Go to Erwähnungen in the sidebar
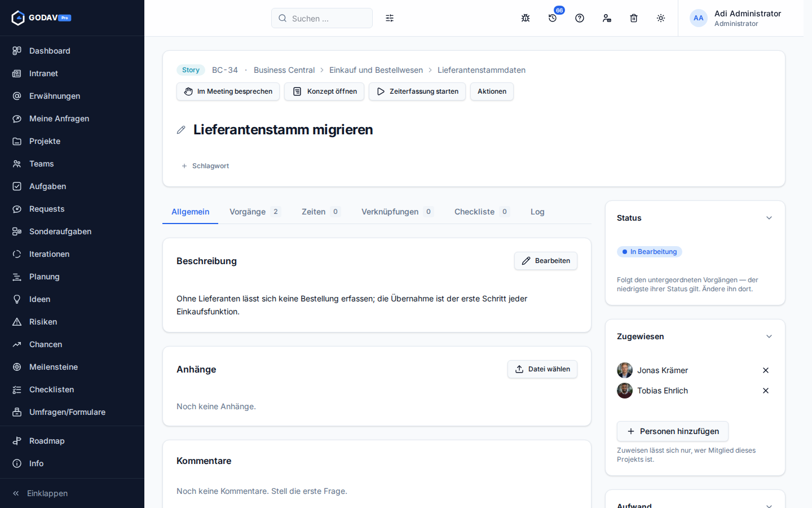This screenshot has height=508, width=812. (x=72, y=96)
